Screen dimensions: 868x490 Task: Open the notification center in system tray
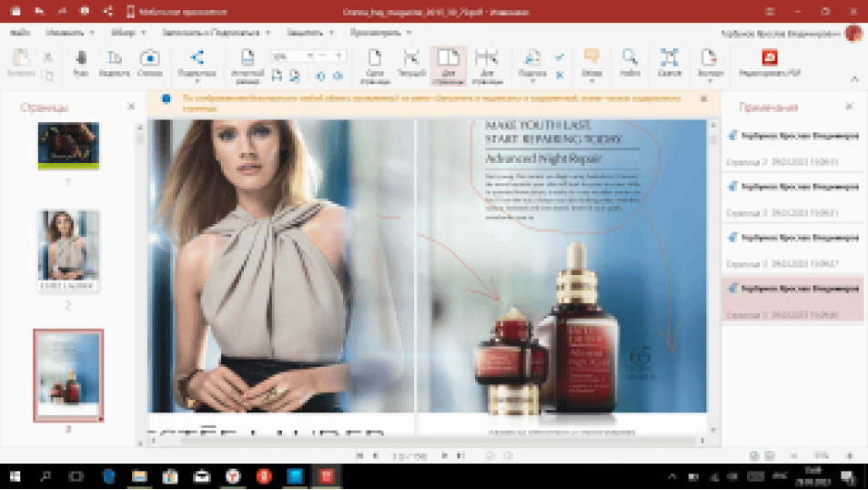[x=847, y=476]
